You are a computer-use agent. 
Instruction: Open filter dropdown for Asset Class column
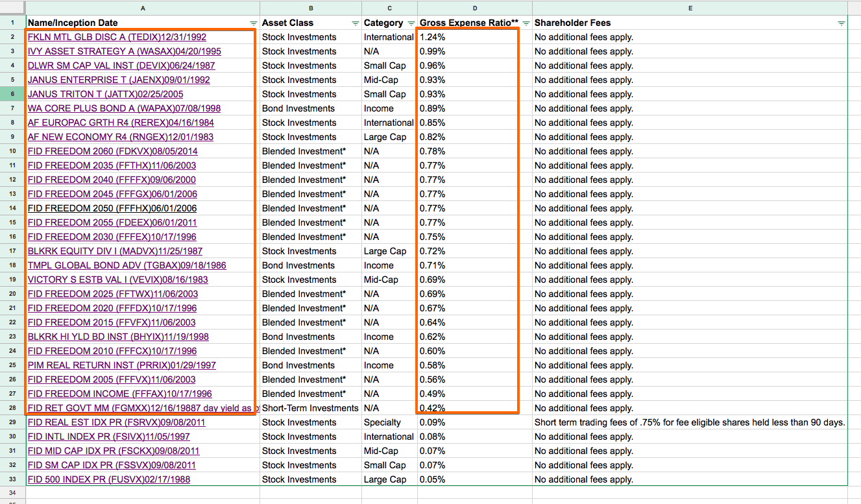[355, 23]
